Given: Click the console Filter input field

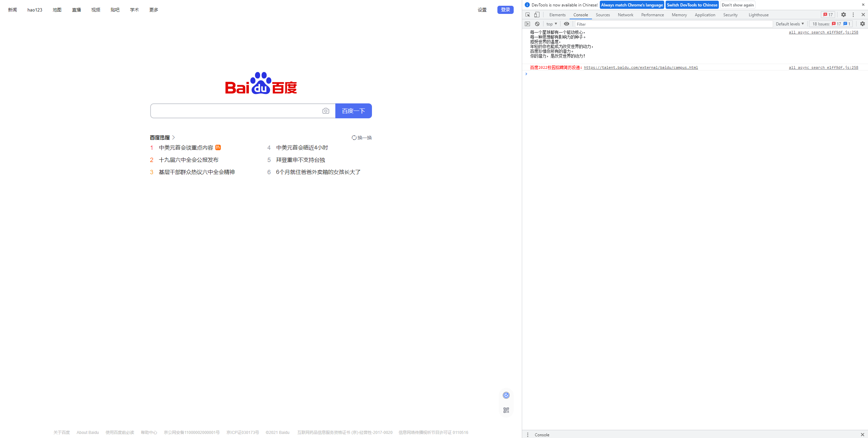Looking at the screenshot, I should click(x=673, y=24).
